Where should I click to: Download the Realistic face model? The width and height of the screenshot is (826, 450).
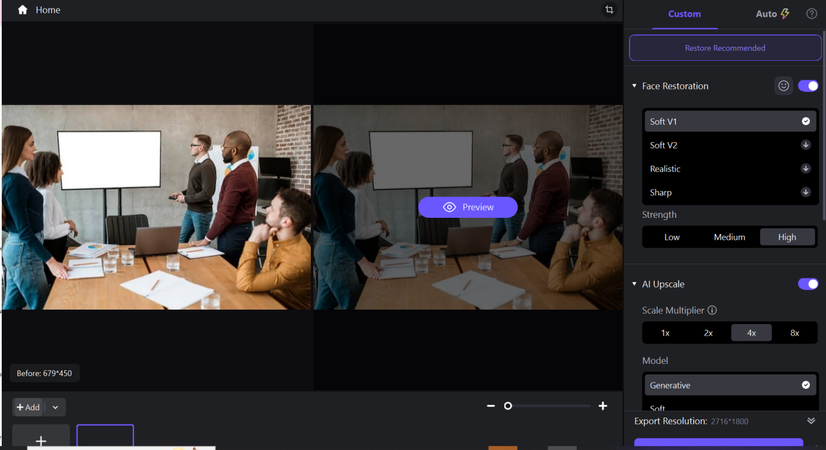pyautogui.click(x=805, y=169)
